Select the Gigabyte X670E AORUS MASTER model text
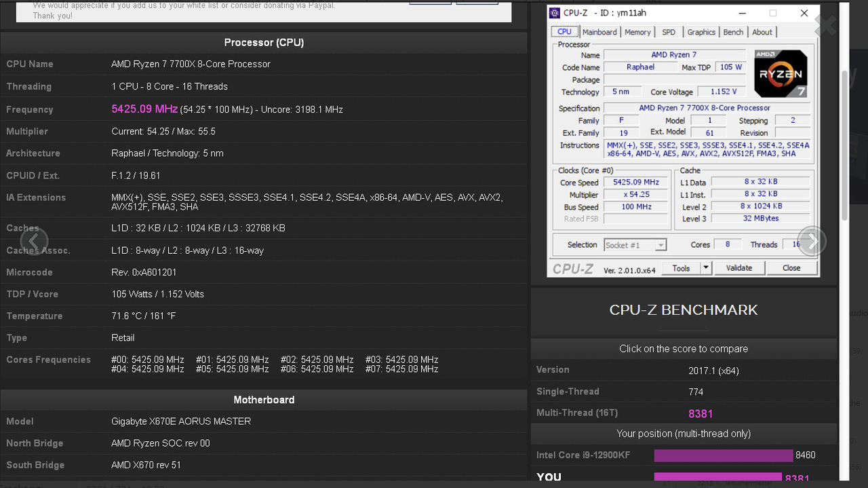Image resolution: width=868 pixels, height=488 pixels. [x=181, y=421]
